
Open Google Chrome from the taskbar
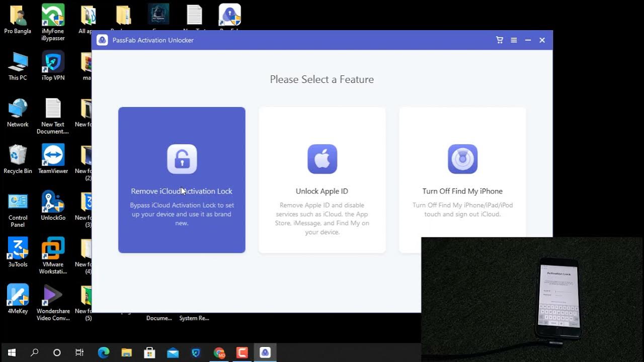click(219, 353)
